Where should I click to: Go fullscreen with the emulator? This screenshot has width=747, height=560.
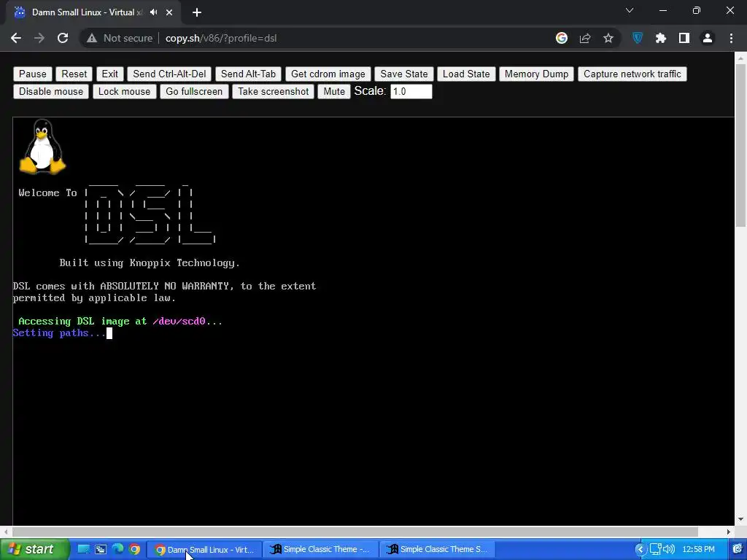[194, 91]
